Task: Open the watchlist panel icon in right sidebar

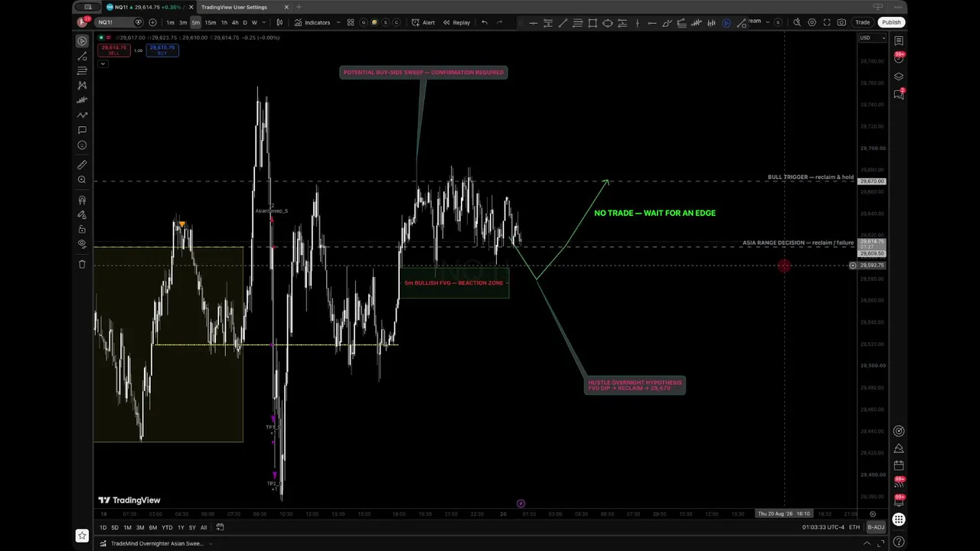Action: pos(899,41)
